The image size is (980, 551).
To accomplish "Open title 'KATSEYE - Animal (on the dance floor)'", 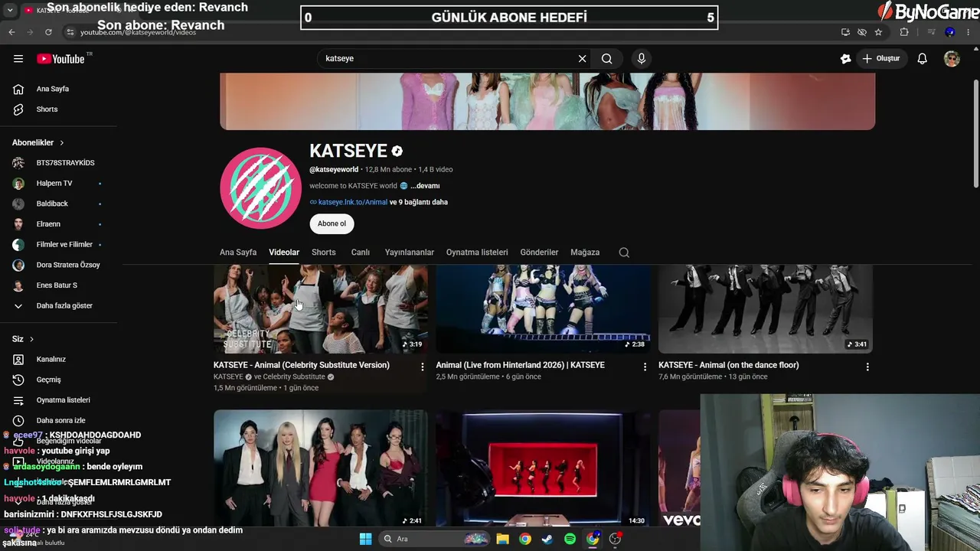I will point(729,365).
